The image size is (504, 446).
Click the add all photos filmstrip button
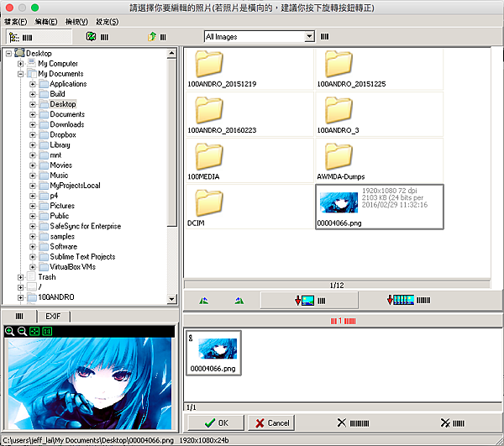pos(408,300)
